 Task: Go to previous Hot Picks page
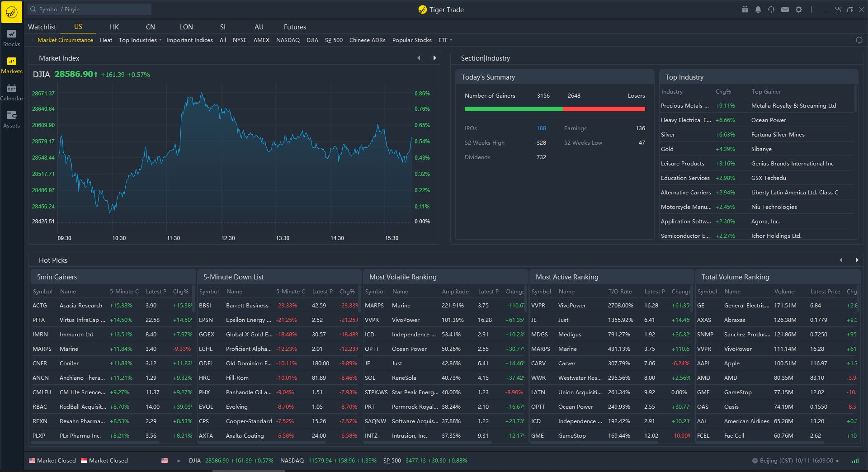[841, 260]
